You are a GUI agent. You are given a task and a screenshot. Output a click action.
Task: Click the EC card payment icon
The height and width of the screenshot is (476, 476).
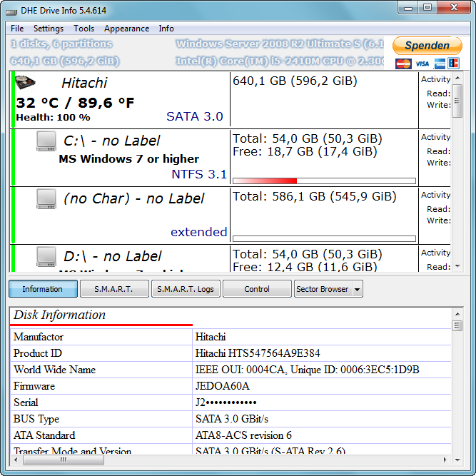pyautogui.click(x=454, y=64)
